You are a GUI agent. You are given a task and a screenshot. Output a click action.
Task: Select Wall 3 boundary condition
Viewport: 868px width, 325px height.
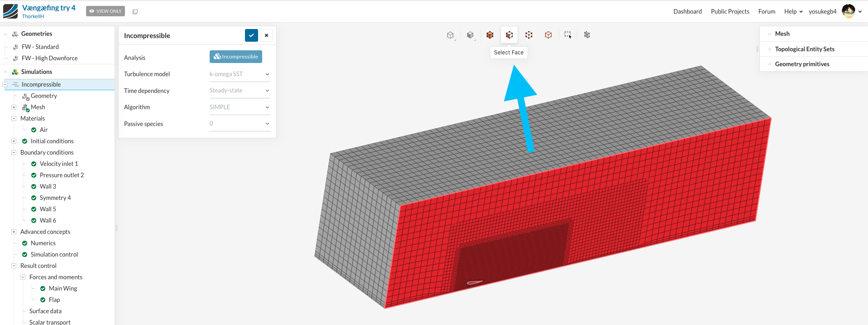tap(48, 187)
